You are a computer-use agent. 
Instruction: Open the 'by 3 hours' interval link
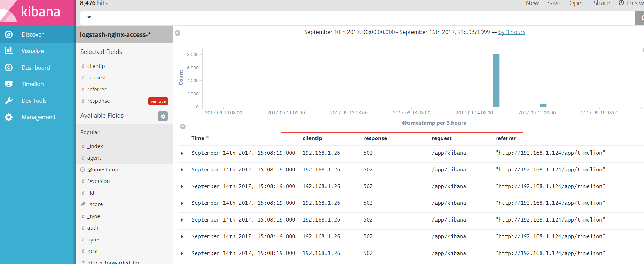(x=512, y=32)
